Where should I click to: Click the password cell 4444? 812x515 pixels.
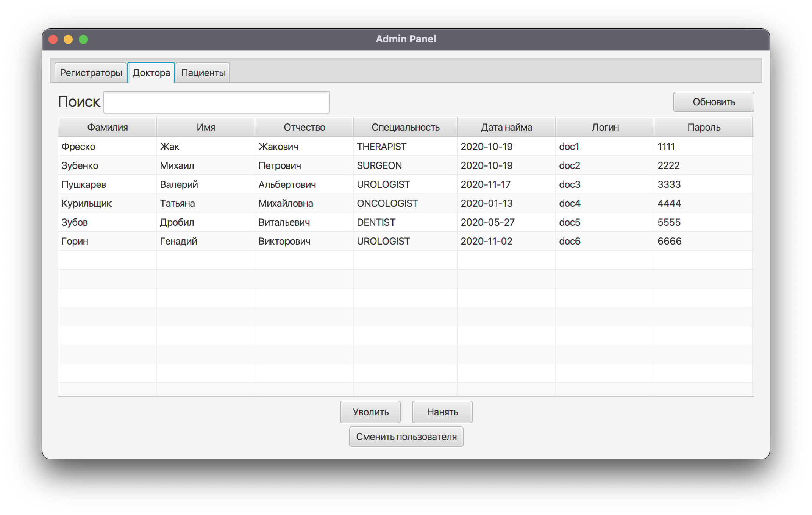703,203
